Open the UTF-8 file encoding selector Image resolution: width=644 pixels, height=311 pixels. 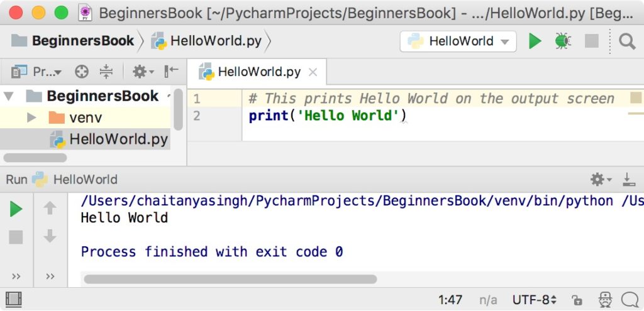pyautogui.click(x=535, y=300)
